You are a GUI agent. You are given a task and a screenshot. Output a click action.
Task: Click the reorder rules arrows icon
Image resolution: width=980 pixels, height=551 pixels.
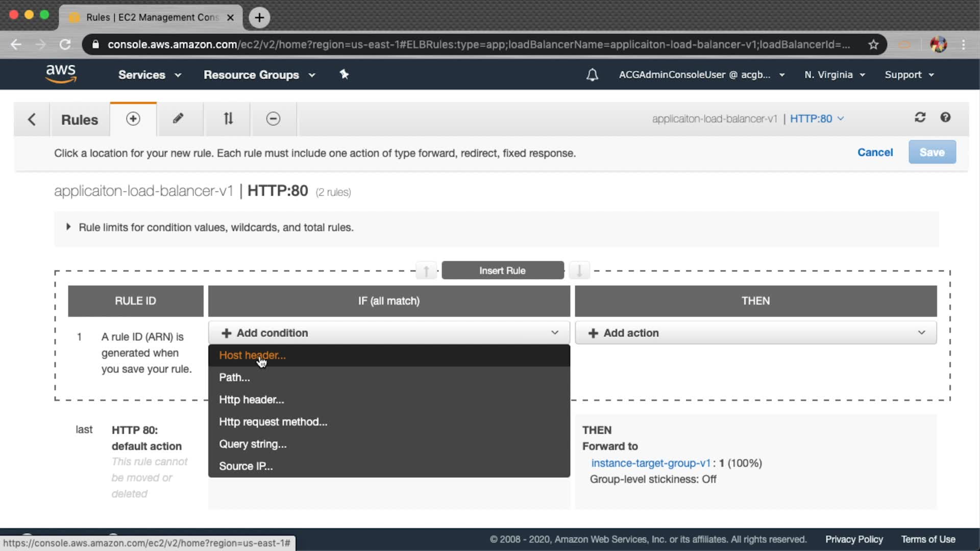(x=228, y=119)
